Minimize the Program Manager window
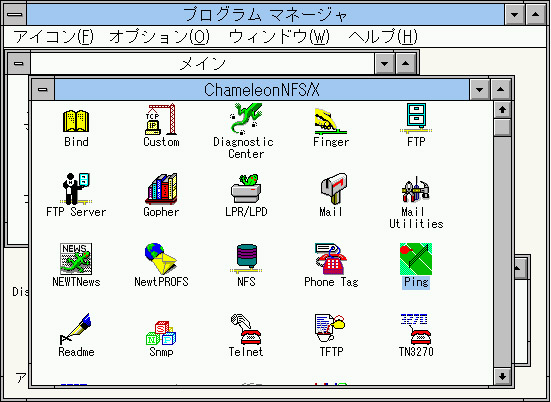 tap(514, 14)
